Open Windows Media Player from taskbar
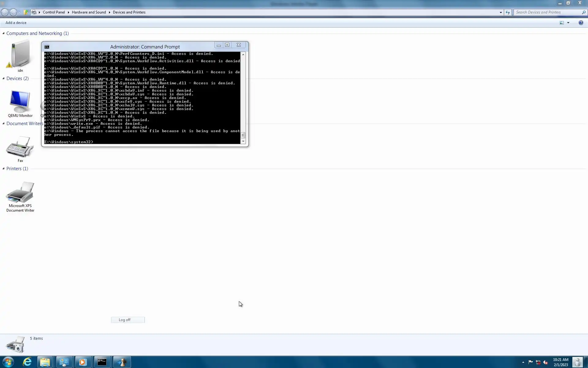Screen dimensions: 588x368 (82, 362)
